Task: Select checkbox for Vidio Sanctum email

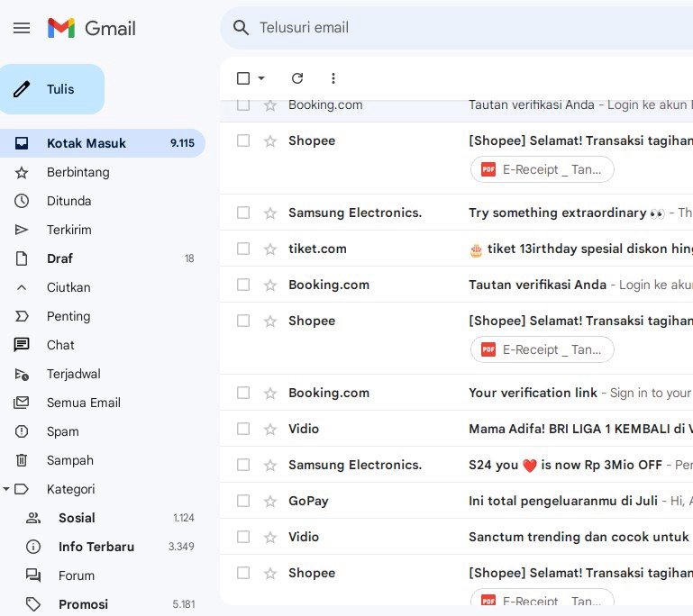Action: coord(243,537)
